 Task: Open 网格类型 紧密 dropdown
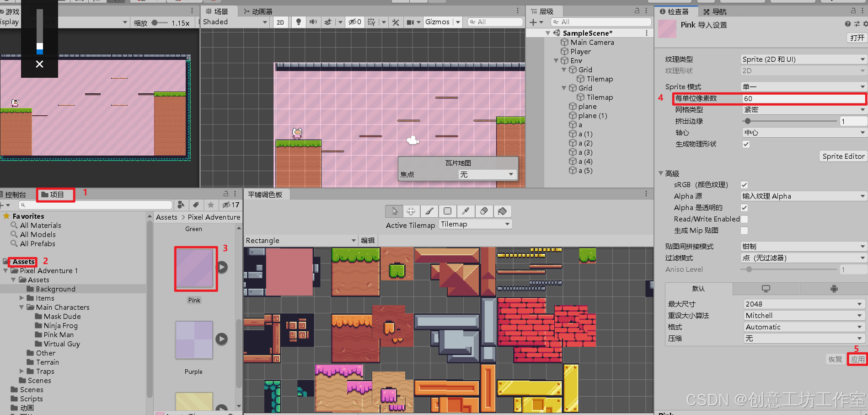point(804,110)
